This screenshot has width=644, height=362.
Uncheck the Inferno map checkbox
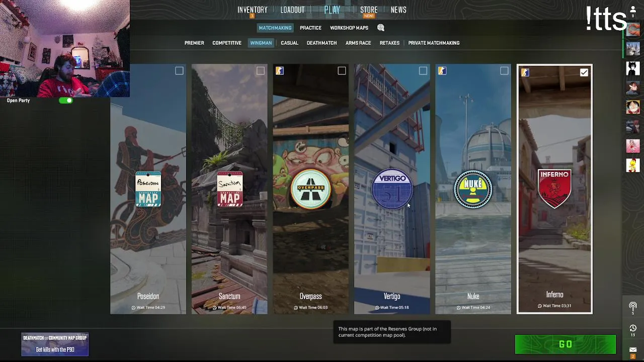pyautogui.click(x=584, y=72)
